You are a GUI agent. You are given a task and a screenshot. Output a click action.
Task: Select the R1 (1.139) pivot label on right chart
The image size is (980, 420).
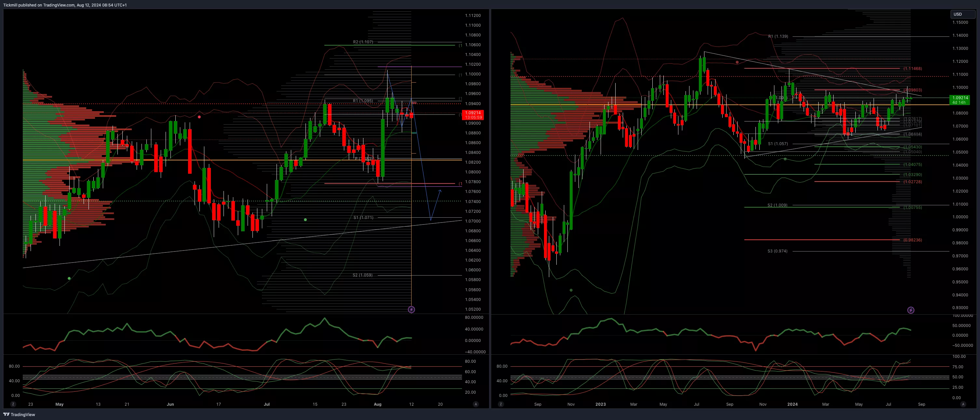click(x=778, y=36)
